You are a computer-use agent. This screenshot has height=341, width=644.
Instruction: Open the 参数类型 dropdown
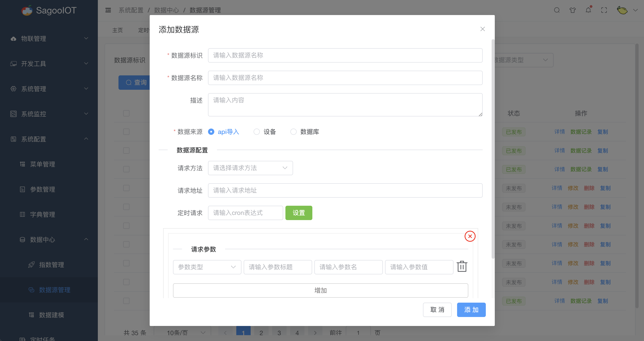(207, 267)
